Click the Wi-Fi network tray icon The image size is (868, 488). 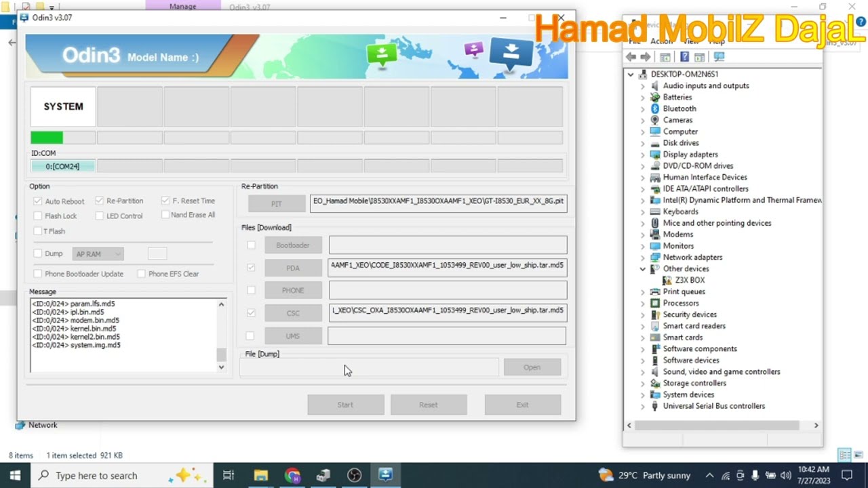(x=726, y=475)
